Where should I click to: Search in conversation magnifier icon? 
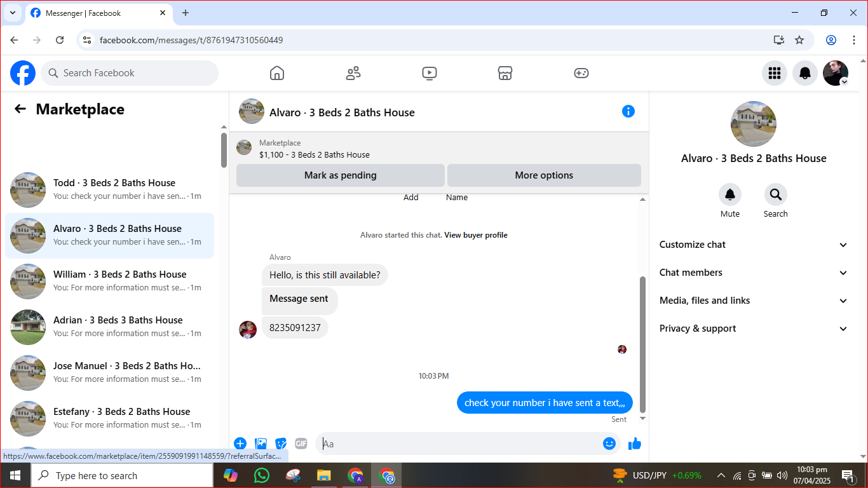click(776, 194)
